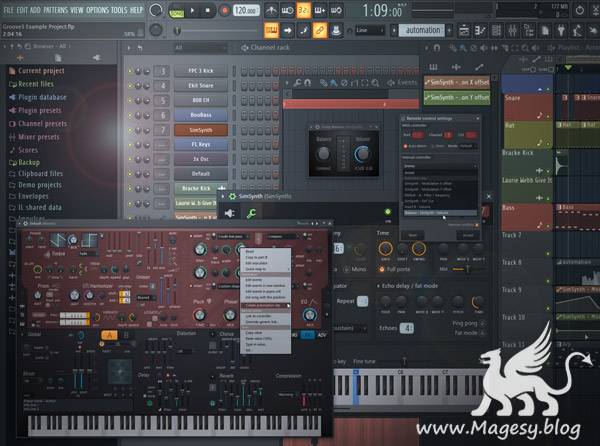This screenshot has height=446, width=600.
Task: Toggle blend recording overdub icon
Action: (x=320, y=10)
